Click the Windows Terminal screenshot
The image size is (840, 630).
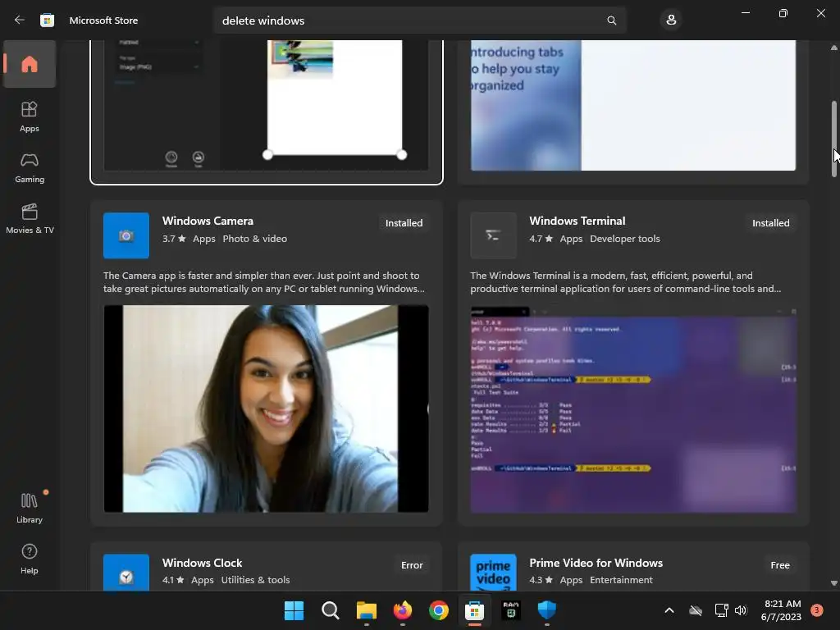(633, 409)
